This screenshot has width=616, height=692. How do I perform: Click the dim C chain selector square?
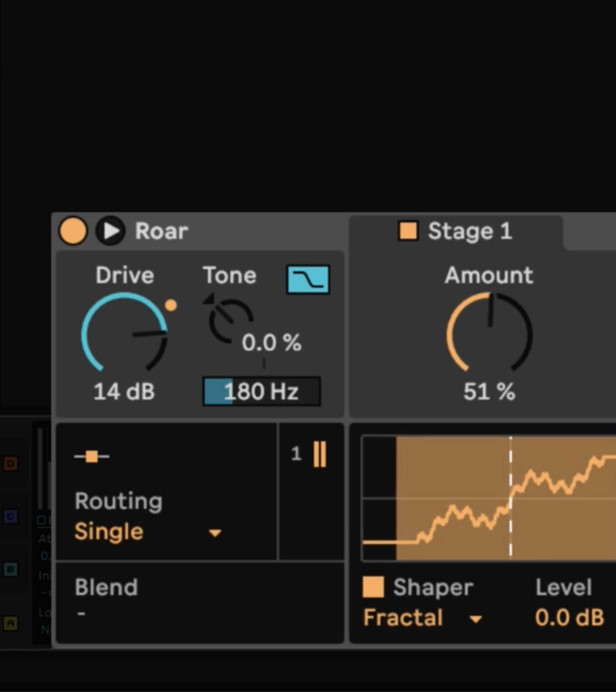[10, 517]
